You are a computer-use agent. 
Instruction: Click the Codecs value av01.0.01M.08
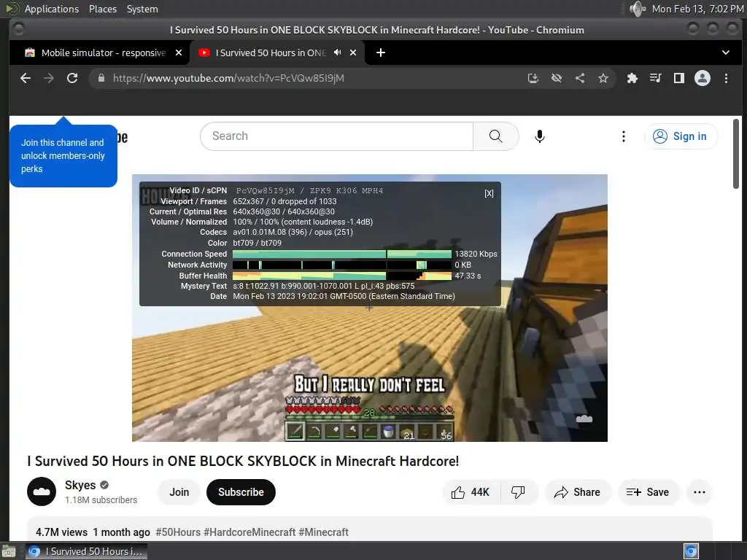pyautogui.click(x=263, y=233)
